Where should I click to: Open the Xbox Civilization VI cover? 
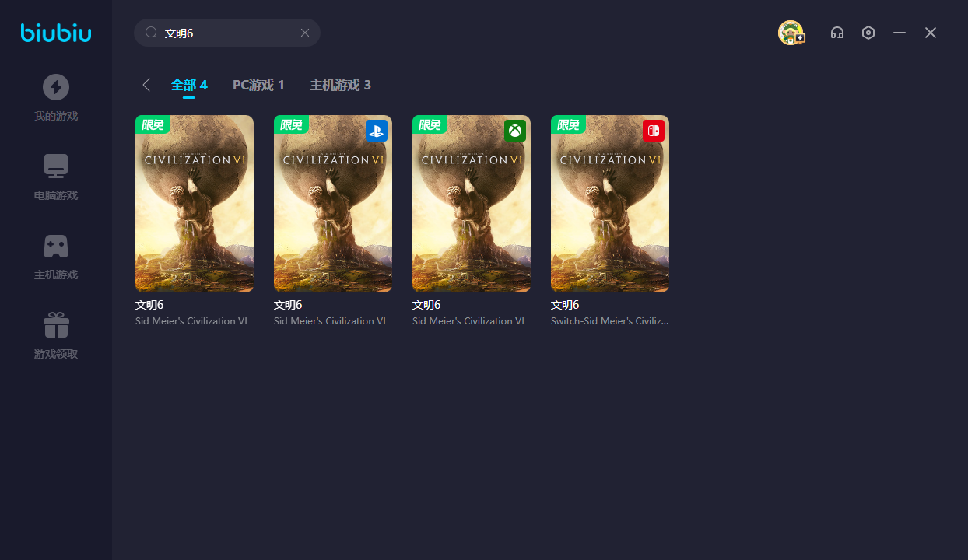[x=472, y=204]
